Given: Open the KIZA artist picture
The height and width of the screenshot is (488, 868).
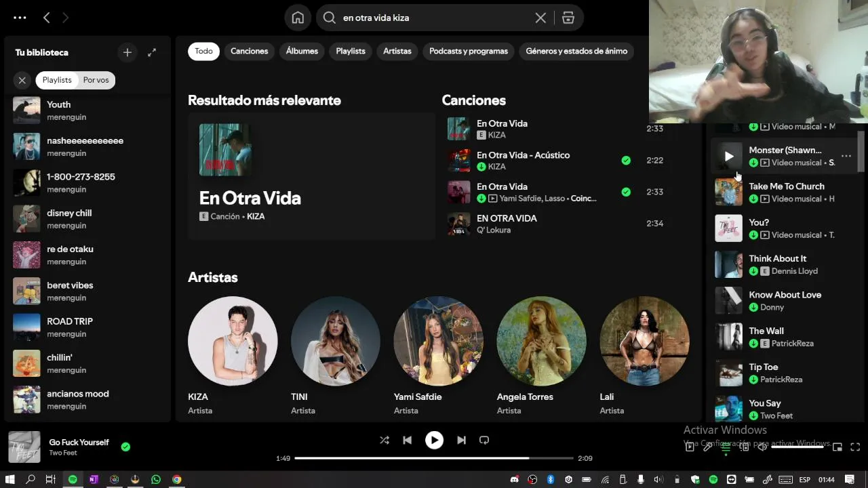Looking at the screenshot, I should point(233,341).
